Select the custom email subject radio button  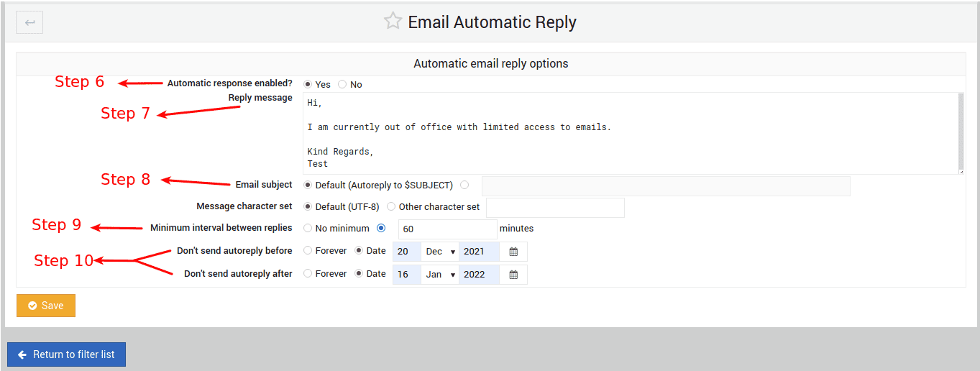pos(464,185)
